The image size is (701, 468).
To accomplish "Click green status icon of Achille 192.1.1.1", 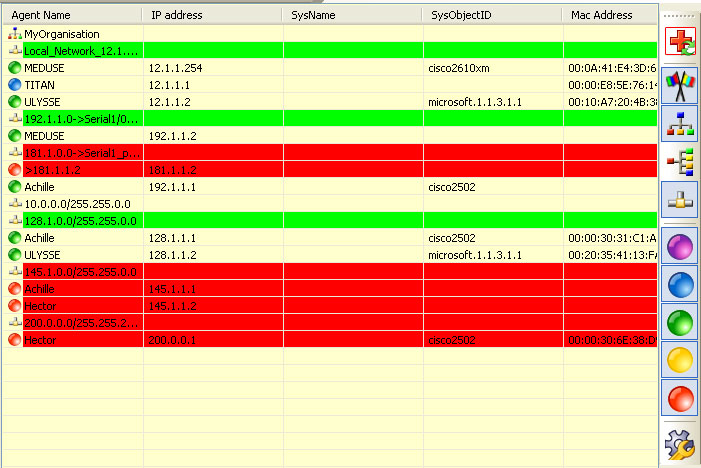I will tap(15, 186).
